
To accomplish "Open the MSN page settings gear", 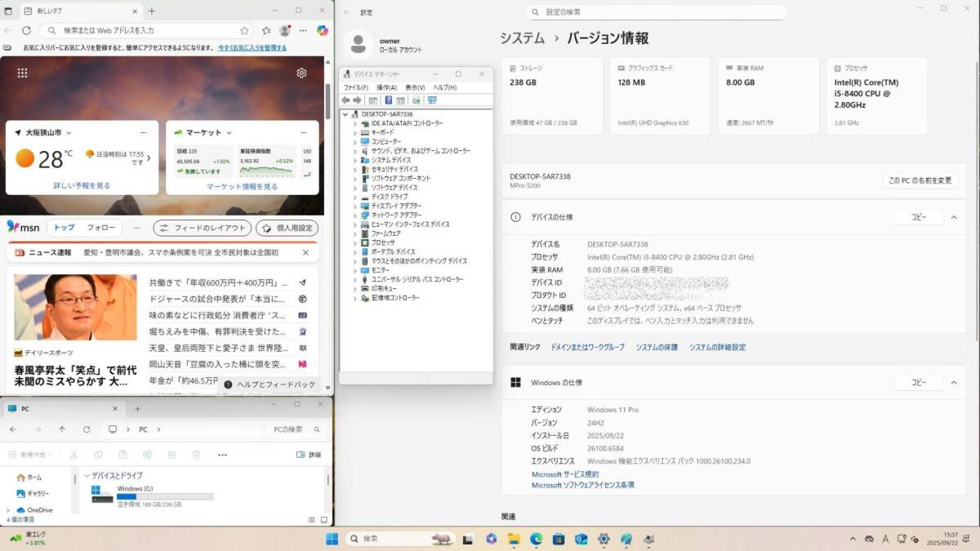I will click(301, 73).
